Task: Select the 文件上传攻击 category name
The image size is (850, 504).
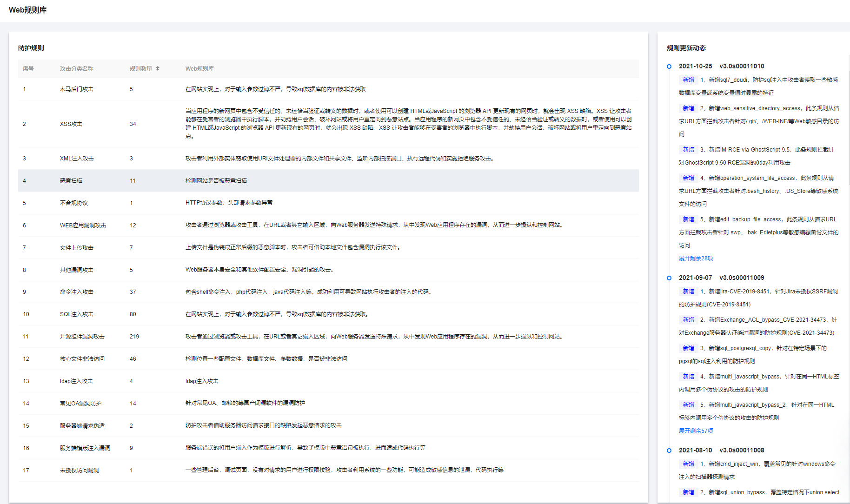Action: [77, 248]
